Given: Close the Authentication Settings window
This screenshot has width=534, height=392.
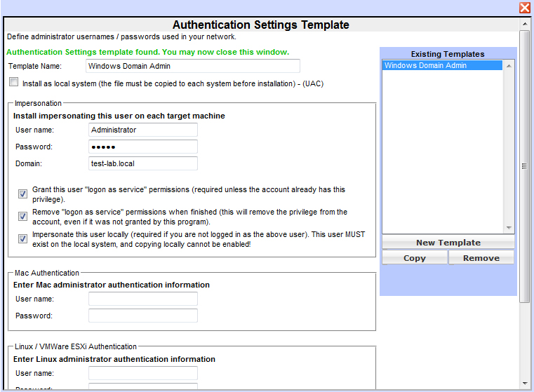Looking at the screenshot, I should point(524,8).
